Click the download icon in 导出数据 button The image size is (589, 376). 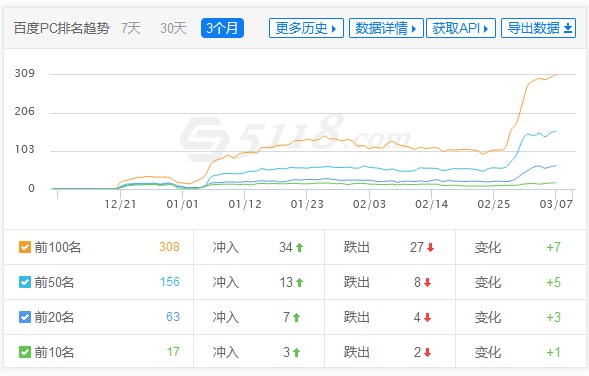[568, 28]
